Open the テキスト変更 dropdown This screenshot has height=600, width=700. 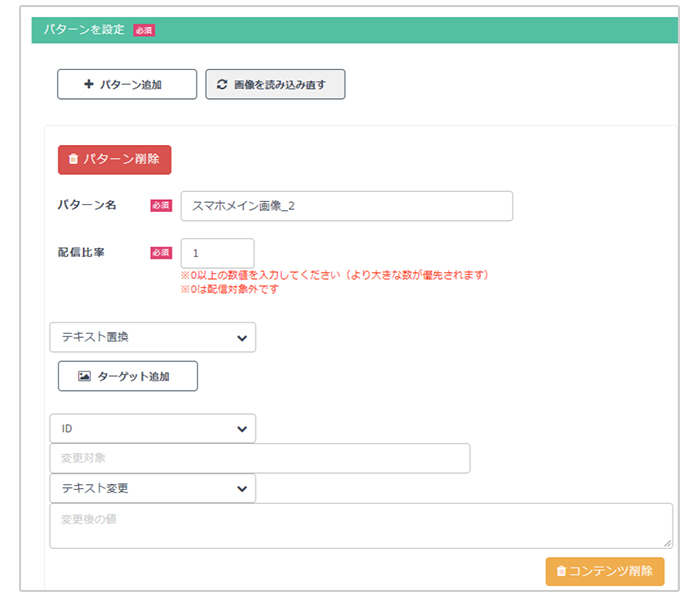tap(153, 488)
